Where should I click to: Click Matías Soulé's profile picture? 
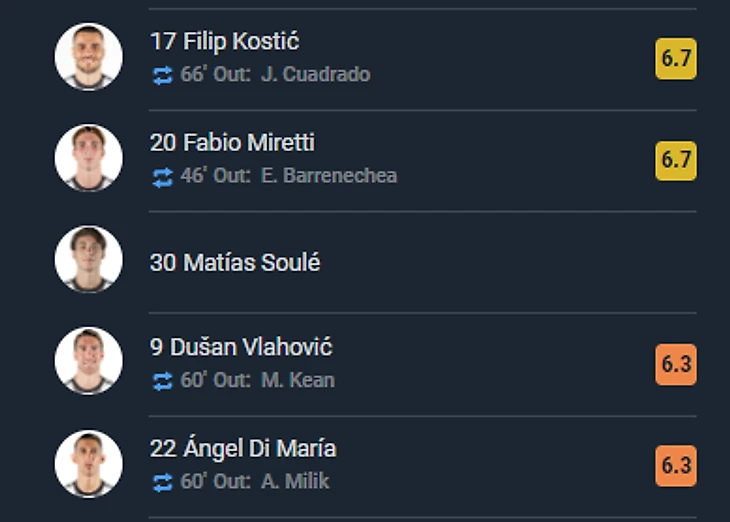(88, 260)
